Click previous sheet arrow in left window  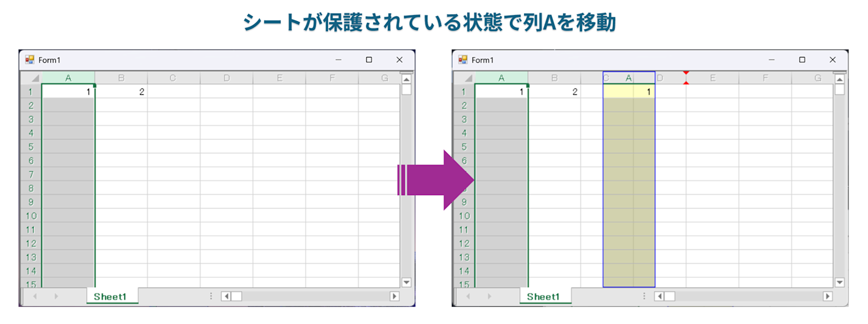(x=35, y=296)
